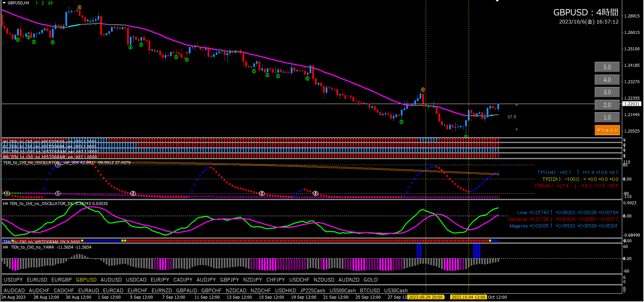Click the Distance +0.22708 readout

(x=563, y=219)
